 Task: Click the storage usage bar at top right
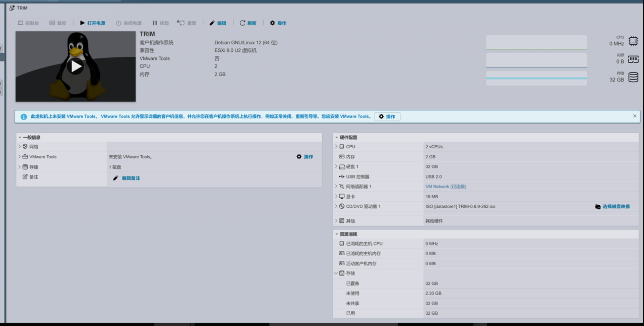click(x=537, y=78)
